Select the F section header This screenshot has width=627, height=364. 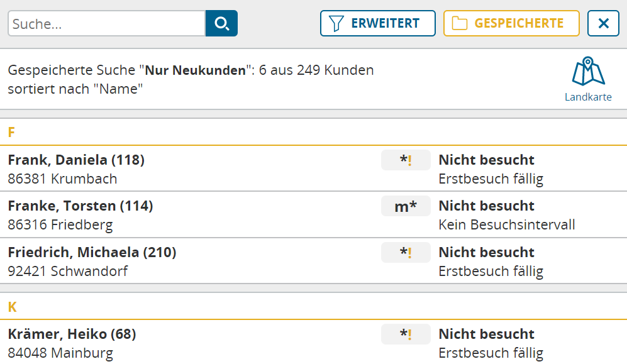(313, 132)
